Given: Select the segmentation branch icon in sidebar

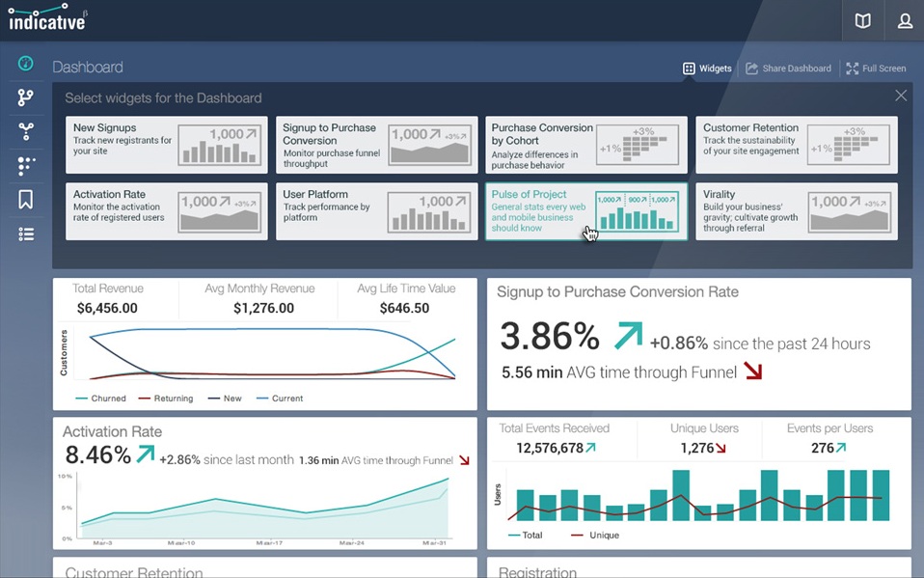Looking at the screenshot, I should [25, 96].
